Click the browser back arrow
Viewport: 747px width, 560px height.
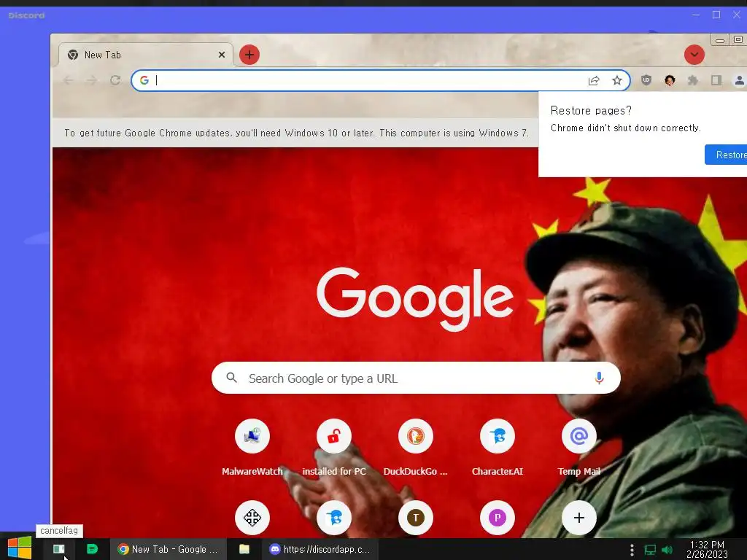coord(69,80)
